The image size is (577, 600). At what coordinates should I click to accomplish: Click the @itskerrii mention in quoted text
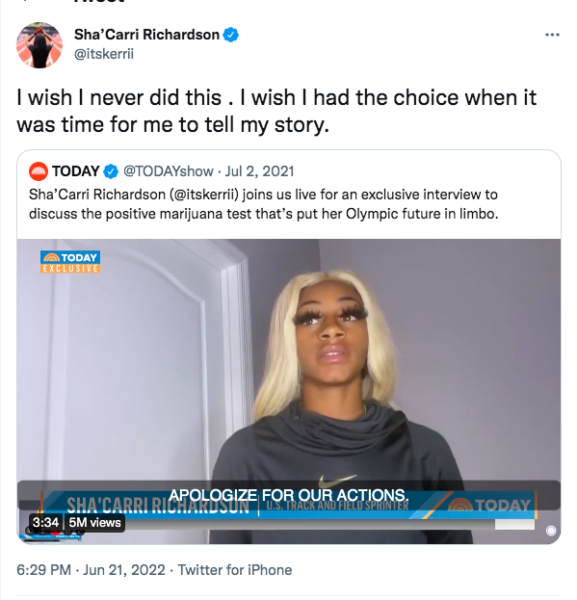(x=204, y=195)
